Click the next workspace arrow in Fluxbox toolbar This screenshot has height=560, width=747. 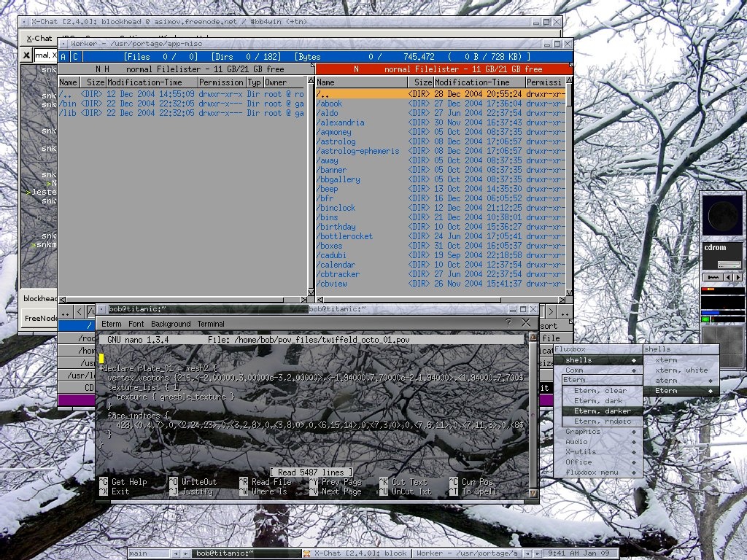[185, 553]
